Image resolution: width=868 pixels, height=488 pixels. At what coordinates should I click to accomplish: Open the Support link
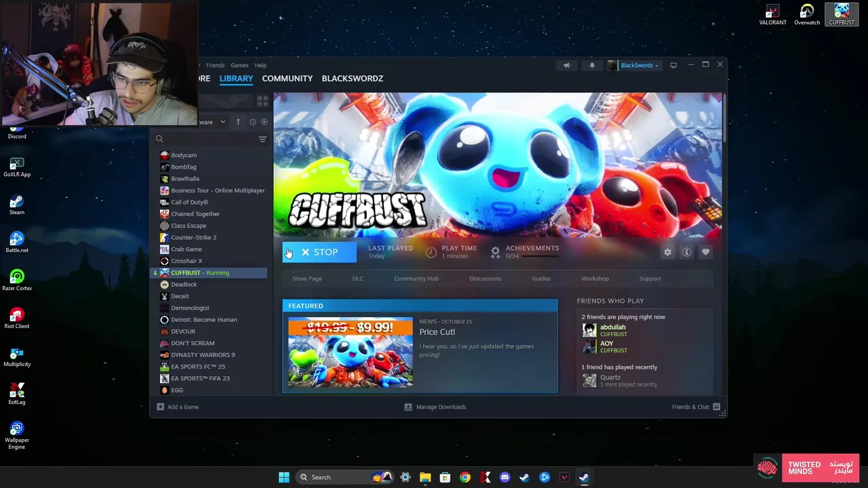pyautogui.click(x=650, y=279)
